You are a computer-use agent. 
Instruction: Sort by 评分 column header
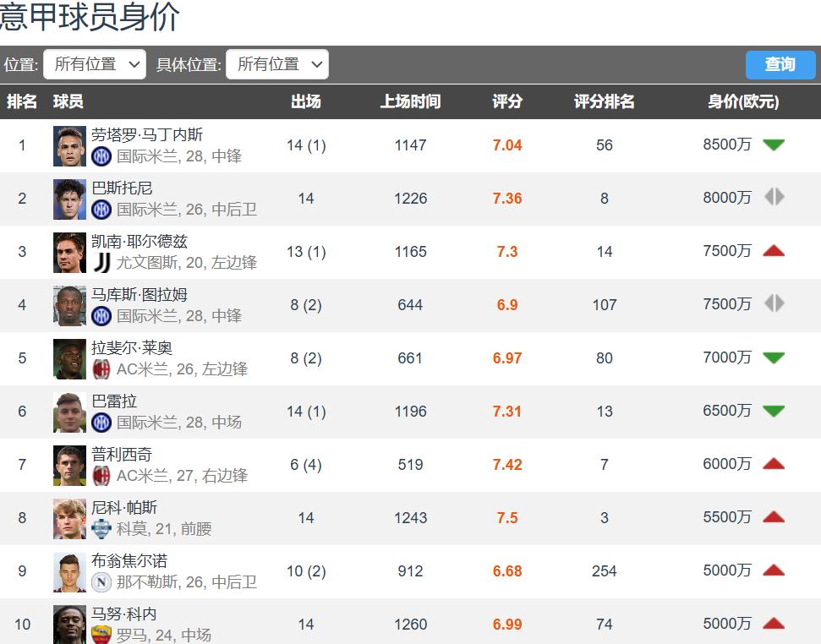[507, 102]
